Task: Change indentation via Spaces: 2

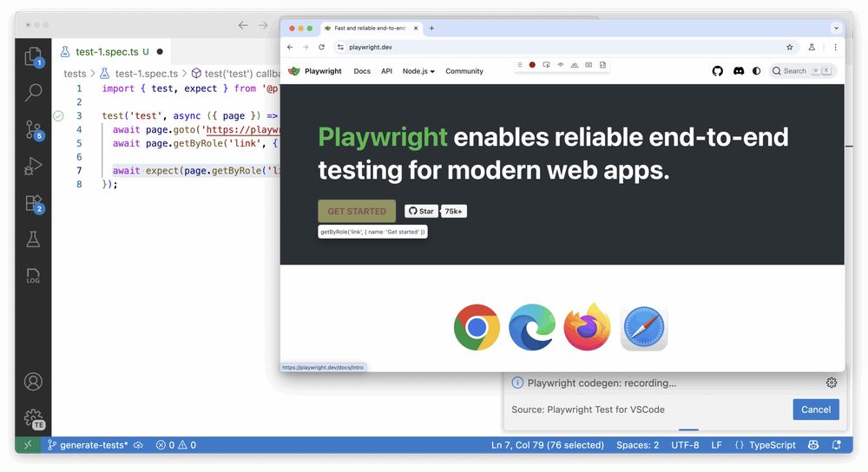Action: point(638,445)
